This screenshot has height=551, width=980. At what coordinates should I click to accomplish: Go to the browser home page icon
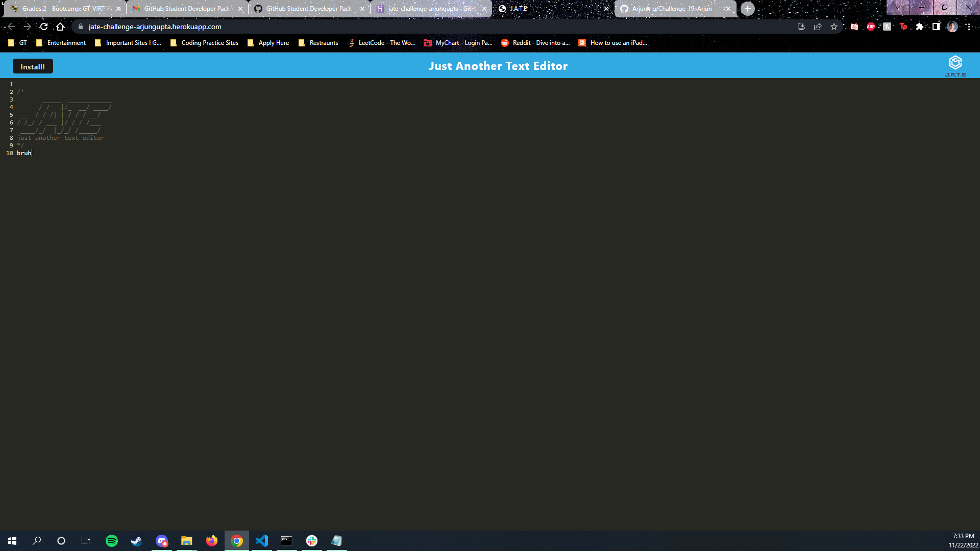pyautogui.click(x=60, y=27)
